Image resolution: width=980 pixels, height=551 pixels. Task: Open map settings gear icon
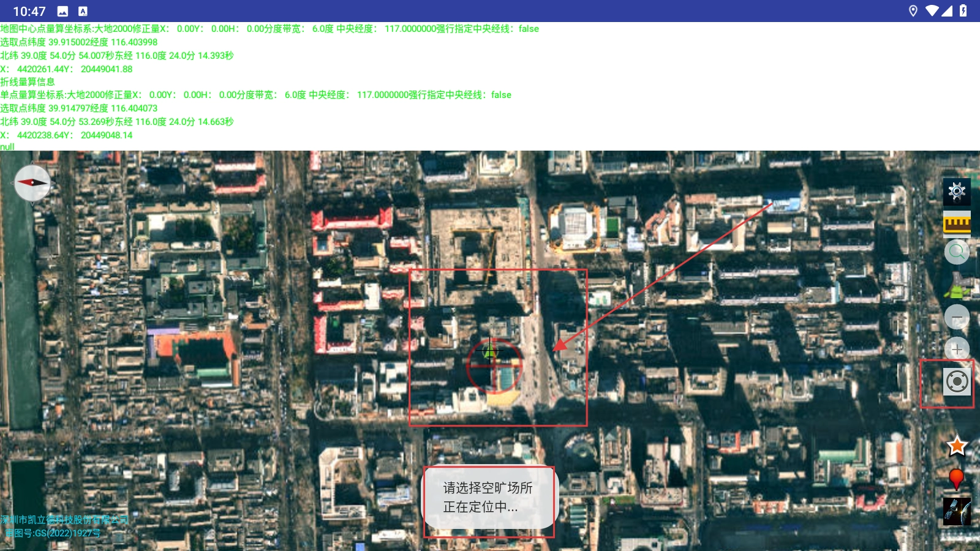[957, 192]
